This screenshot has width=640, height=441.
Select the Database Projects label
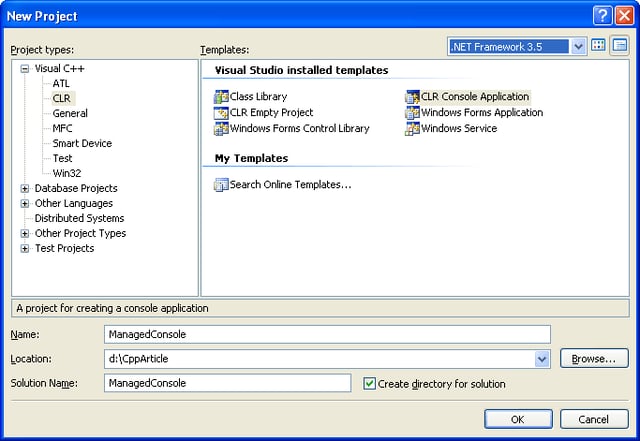[x=76, y=188]
